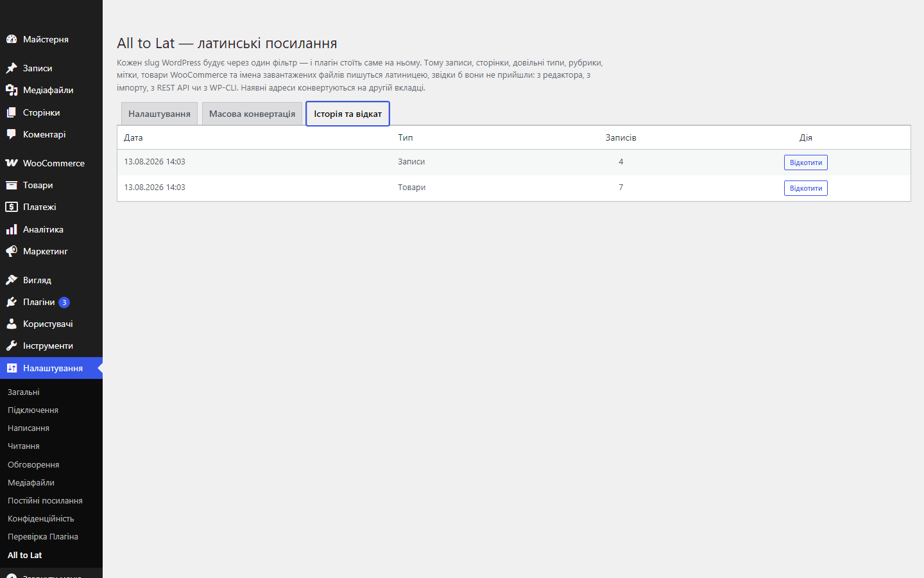Open the Перевірка Плагіна submenu link

[43, 536]
